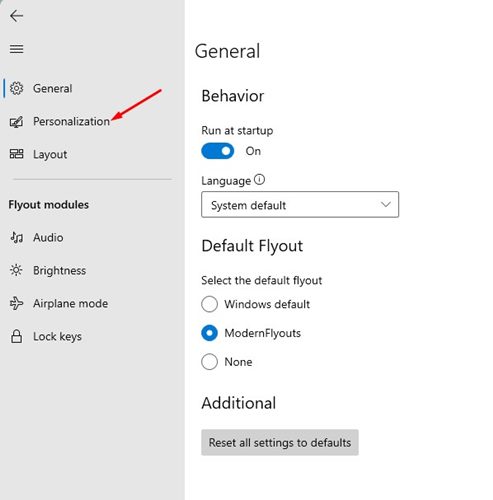Viewport: 493px width, 500px height.
Task: Click the Airplane mode plane icon
Action: [x=16, y=303]
